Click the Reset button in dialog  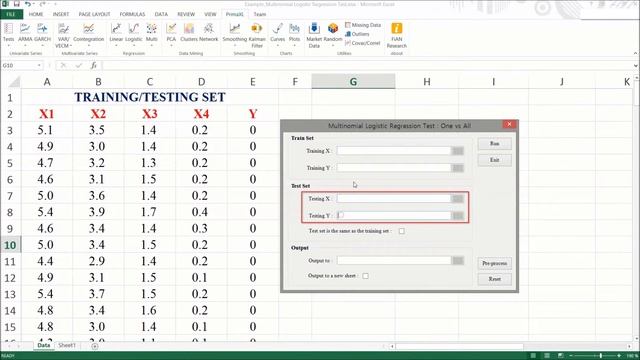tap(494, 279)
